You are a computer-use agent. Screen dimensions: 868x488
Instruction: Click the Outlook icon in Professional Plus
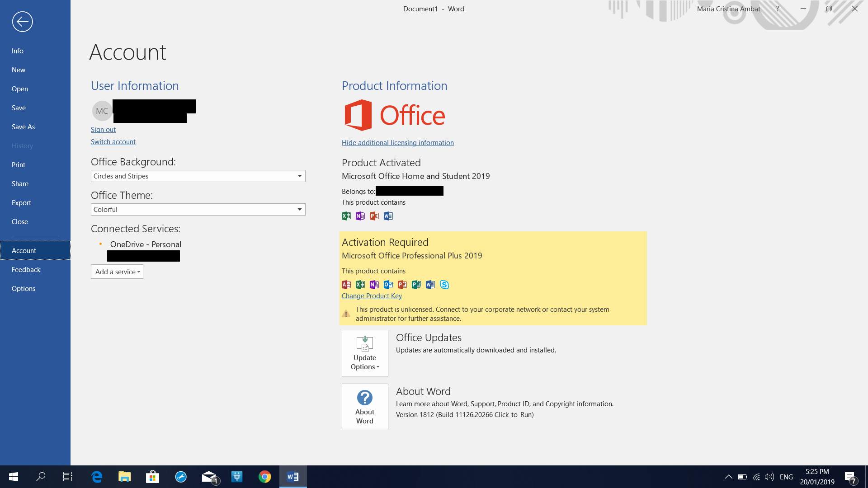(388, 285)
